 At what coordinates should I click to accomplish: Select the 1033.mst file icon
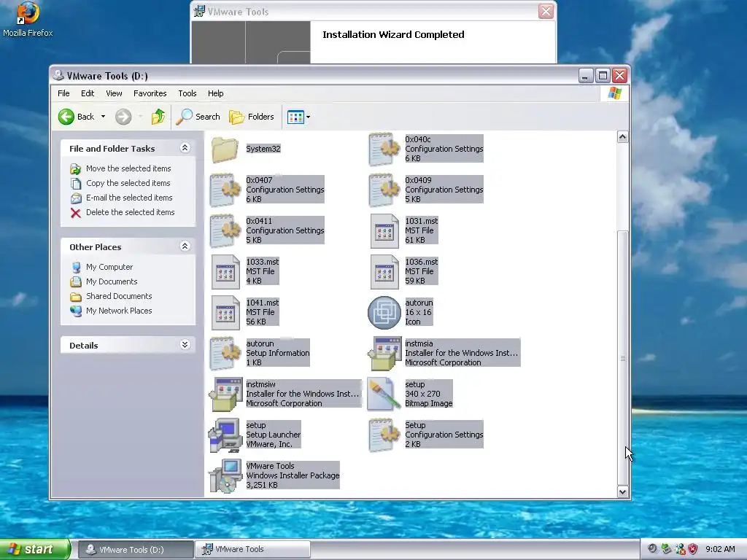225,272
